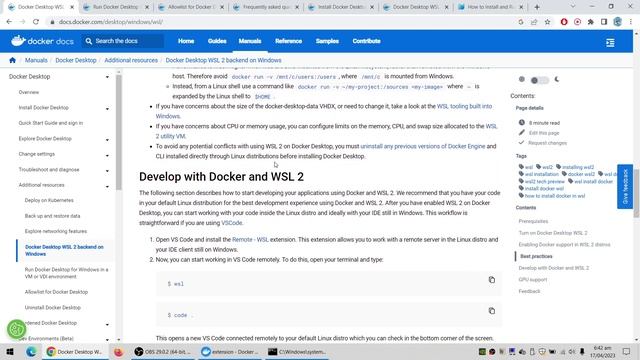Click the 'Request changes' link

(x=547, y=143)
